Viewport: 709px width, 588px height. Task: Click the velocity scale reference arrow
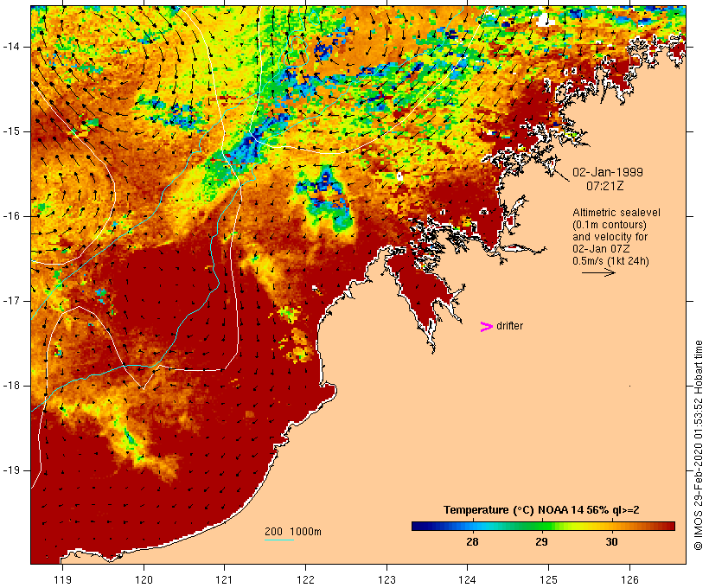598,272
